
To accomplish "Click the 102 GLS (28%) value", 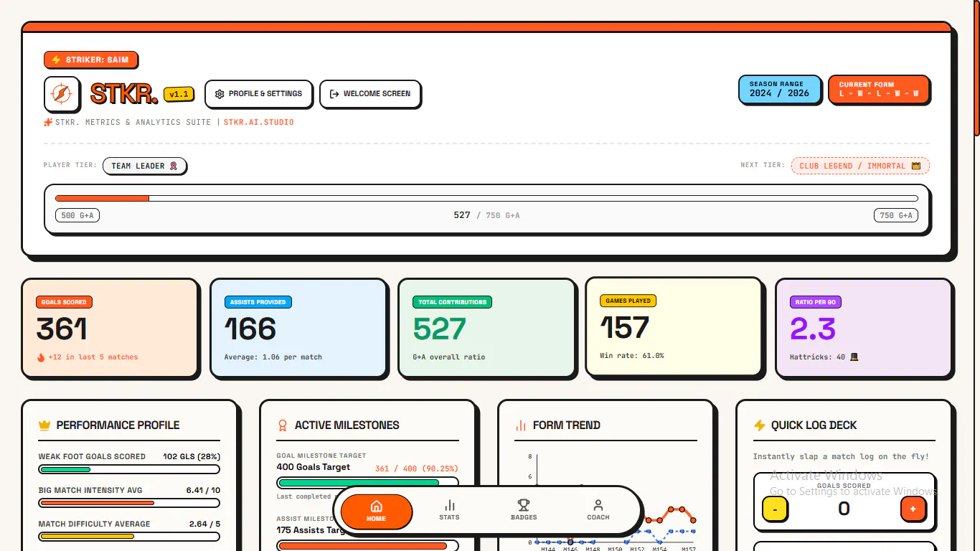I will pyautogui.click(x=192, y=456).
